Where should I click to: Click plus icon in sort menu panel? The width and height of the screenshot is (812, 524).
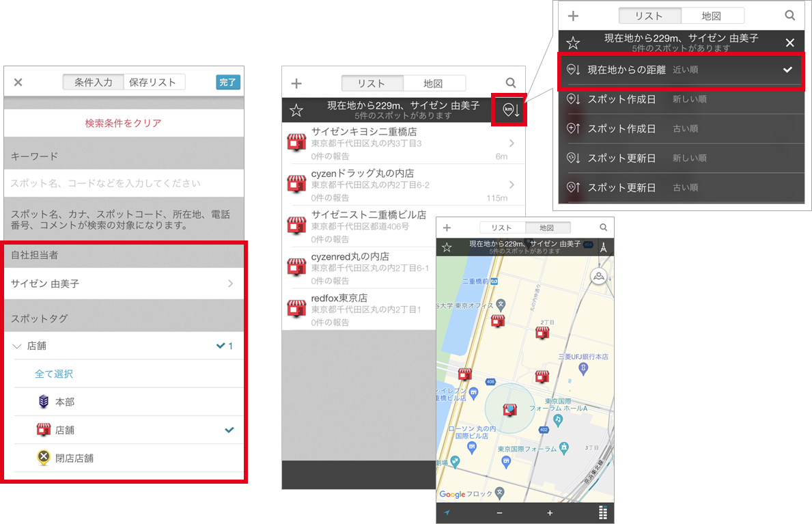[573, 16]
